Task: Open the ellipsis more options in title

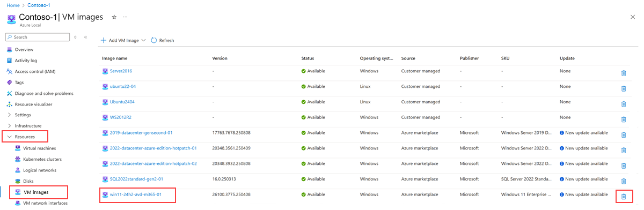Action: pyautogui.click(x=126, y=17)
